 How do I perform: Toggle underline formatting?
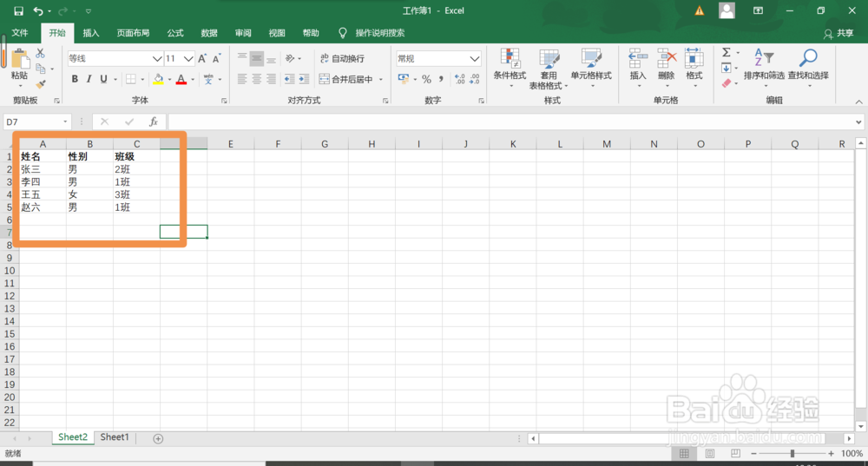click(x=103, y=79)
